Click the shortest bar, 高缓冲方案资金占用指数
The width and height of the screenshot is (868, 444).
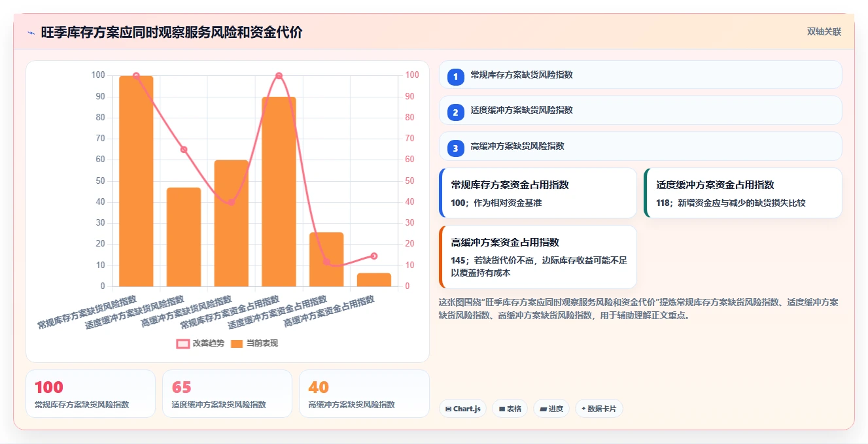[x=374, y=280]
